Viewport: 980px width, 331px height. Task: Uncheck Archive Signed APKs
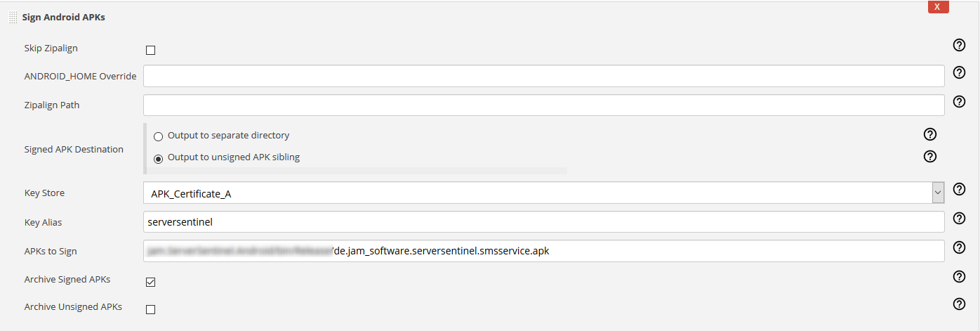150,283
